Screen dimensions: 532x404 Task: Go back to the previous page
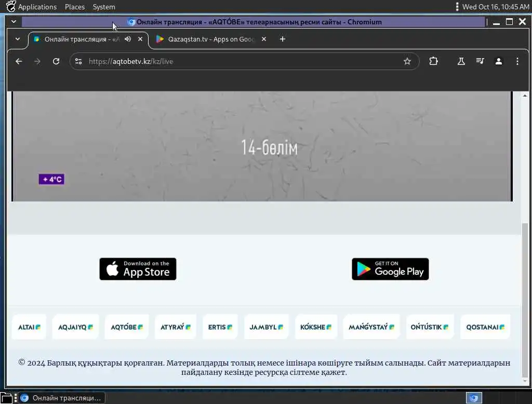tap(19, 61)
